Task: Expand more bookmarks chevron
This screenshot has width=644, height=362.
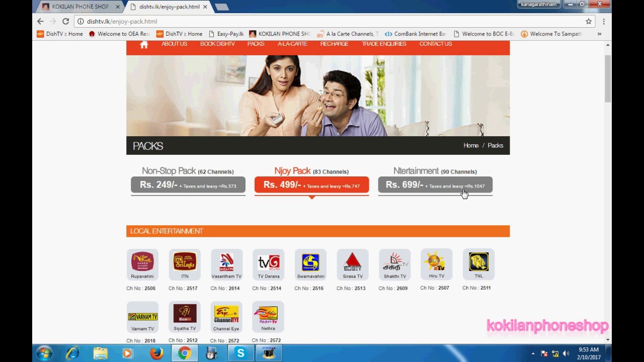Action: (x=599, y=34)
